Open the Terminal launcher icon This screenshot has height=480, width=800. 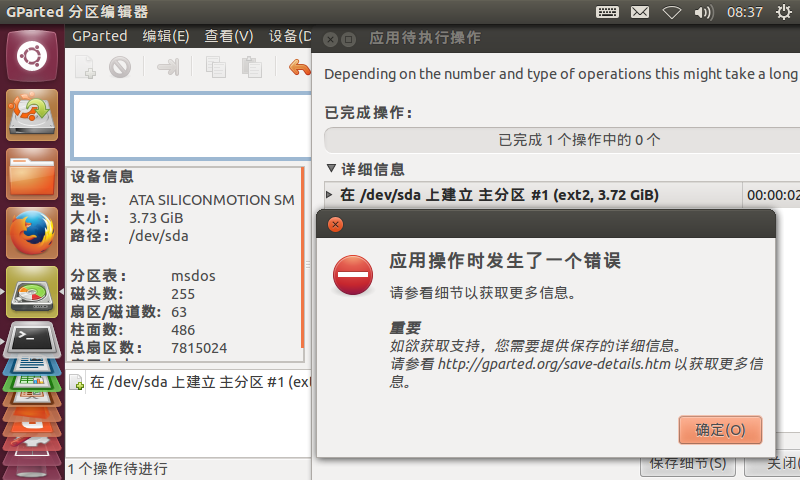coord(32,339)
